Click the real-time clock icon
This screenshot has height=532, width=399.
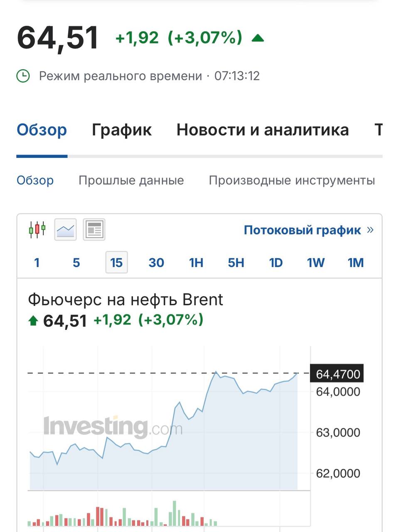[23, 76]
